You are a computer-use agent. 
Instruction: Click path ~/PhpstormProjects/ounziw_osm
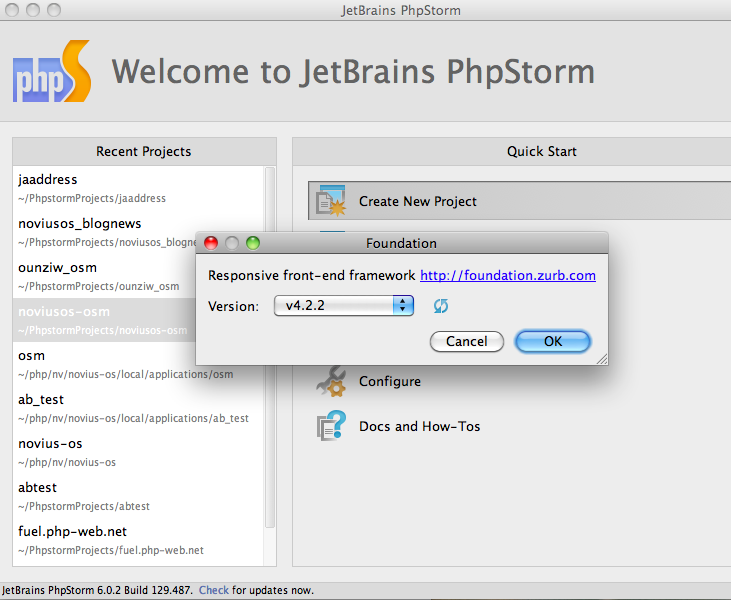point(98,286)
